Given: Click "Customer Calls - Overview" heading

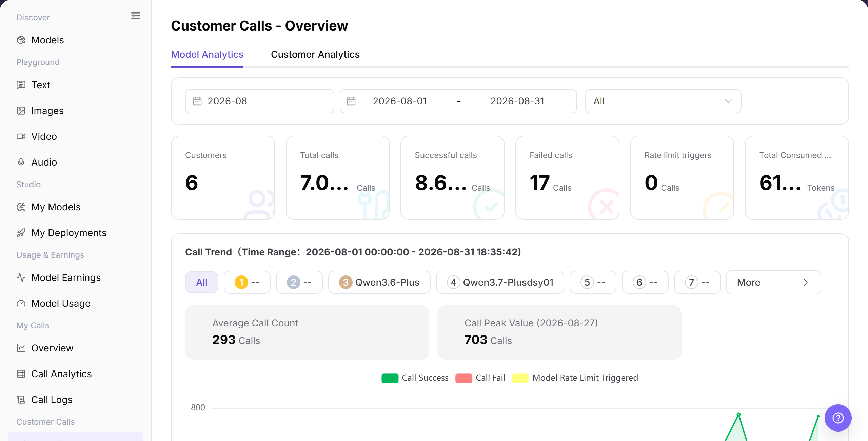Looking at the screenshot, I should point(259,26).
